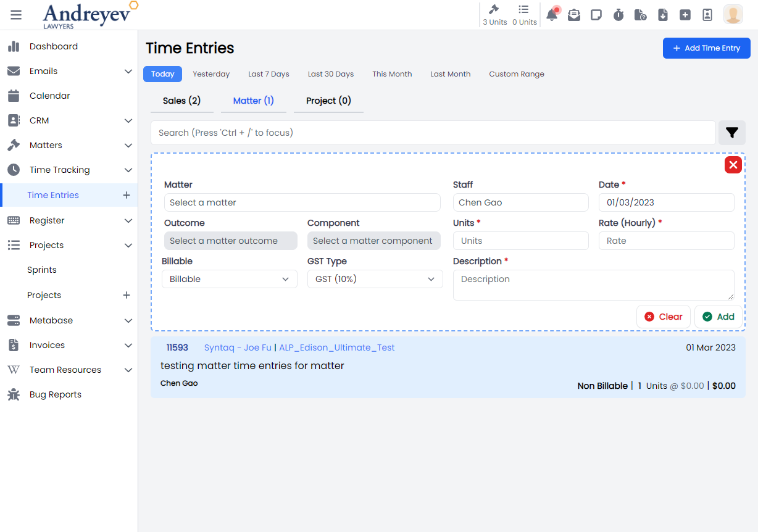Viewport: 758px width, 532px height.
Task: Open the GST Type dropdown
Action: 375,279
